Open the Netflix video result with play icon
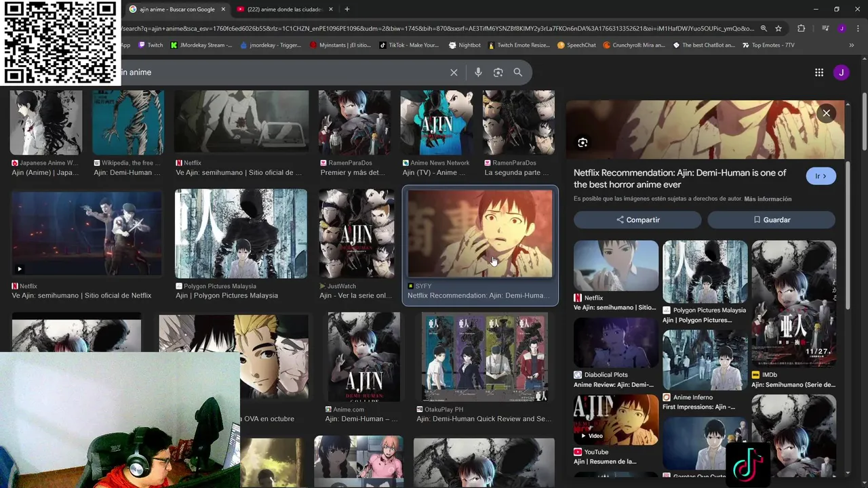 [87, 233]
